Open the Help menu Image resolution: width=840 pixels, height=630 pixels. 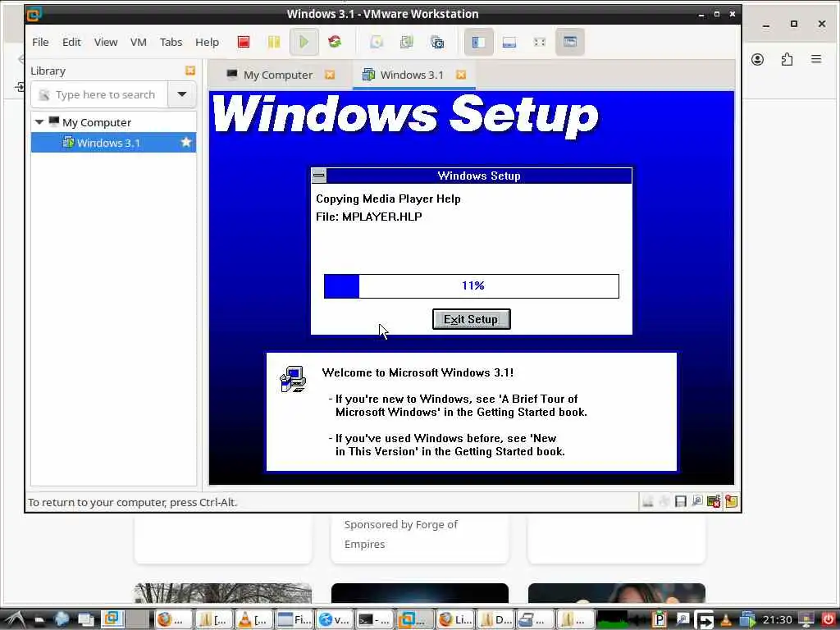[x=207, y=42]
